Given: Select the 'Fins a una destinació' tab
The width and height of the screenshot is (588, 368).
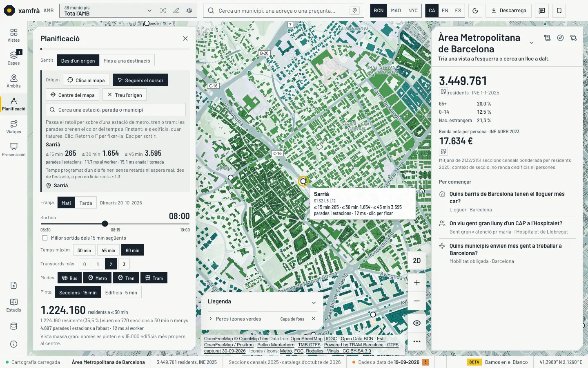Looking at the screenshot, I should pos(127,61).
